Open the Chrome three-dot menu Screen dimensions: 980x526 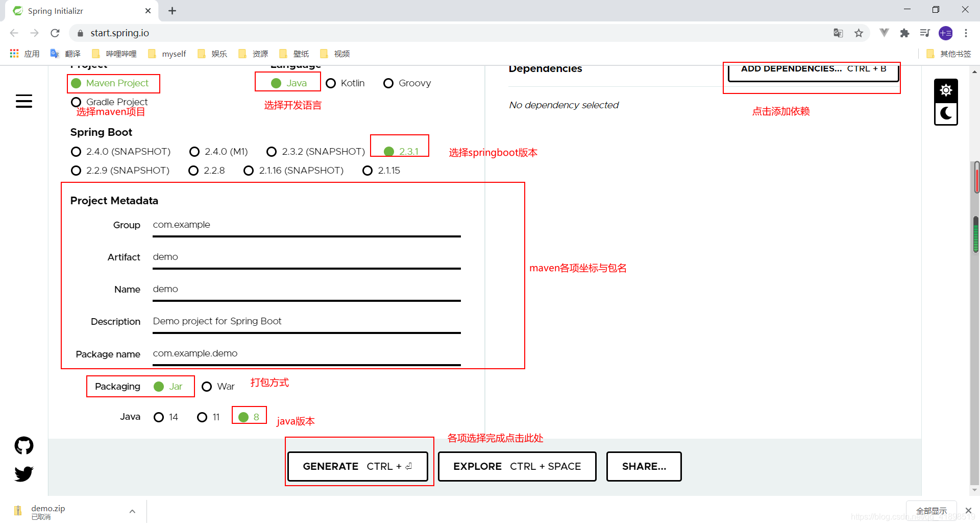tap(966, 33)
